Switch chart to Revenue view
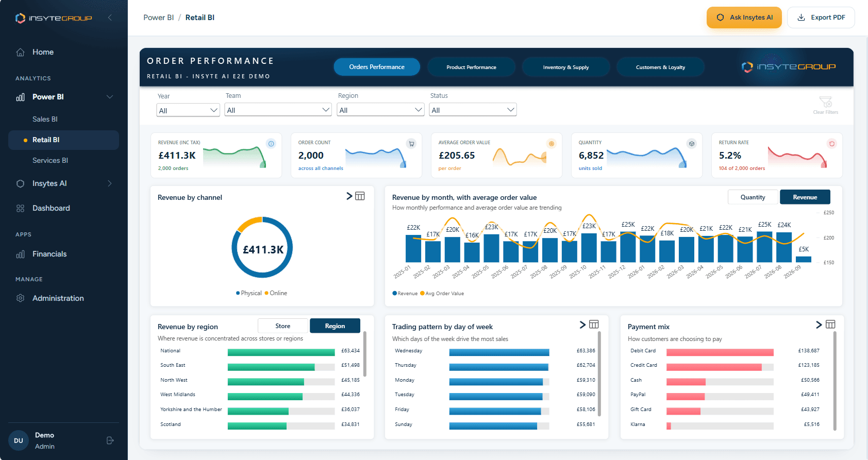Image resolution: width=868 pixels, height=460 pixels. tap(805, 197)
